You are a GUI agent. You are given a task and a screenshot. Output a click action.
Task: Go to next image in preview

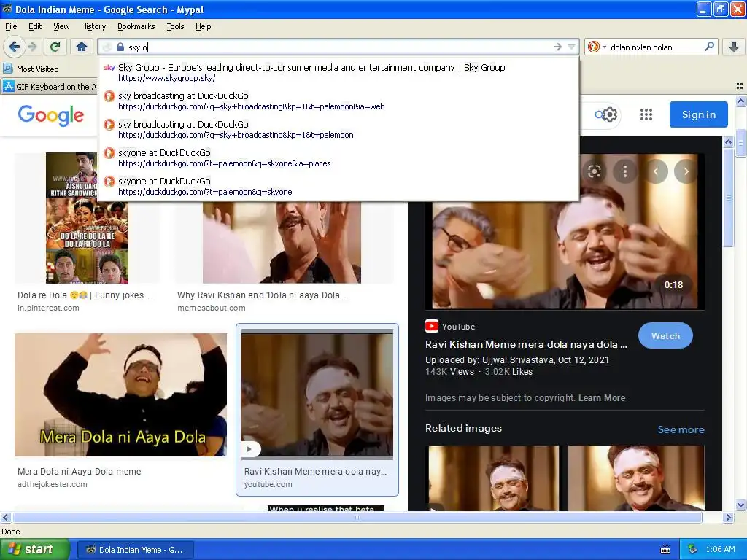coord(686,171)
